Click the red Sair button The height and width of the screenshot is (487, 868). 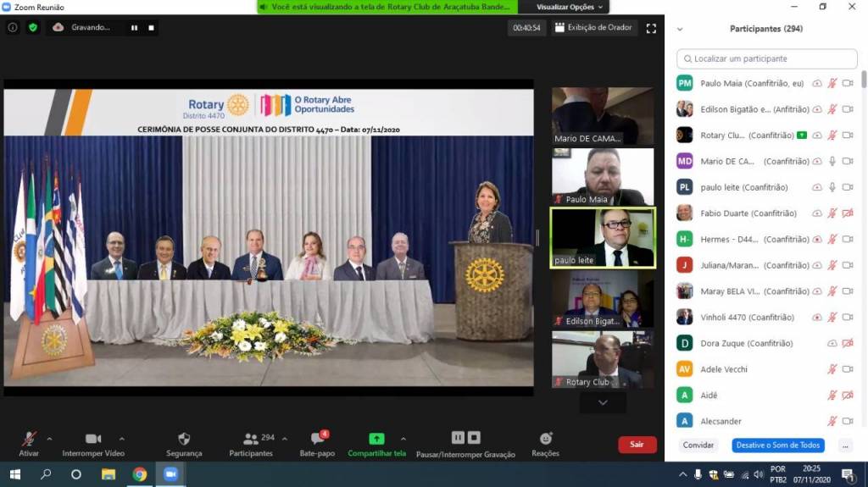637,445
